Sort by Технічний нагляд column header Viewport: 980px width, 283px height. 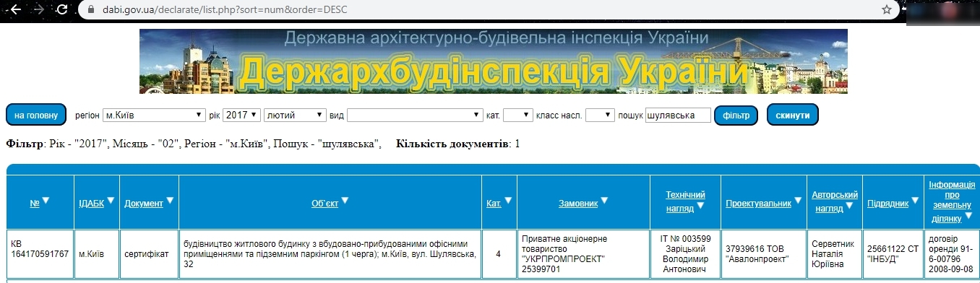[684, 201]
